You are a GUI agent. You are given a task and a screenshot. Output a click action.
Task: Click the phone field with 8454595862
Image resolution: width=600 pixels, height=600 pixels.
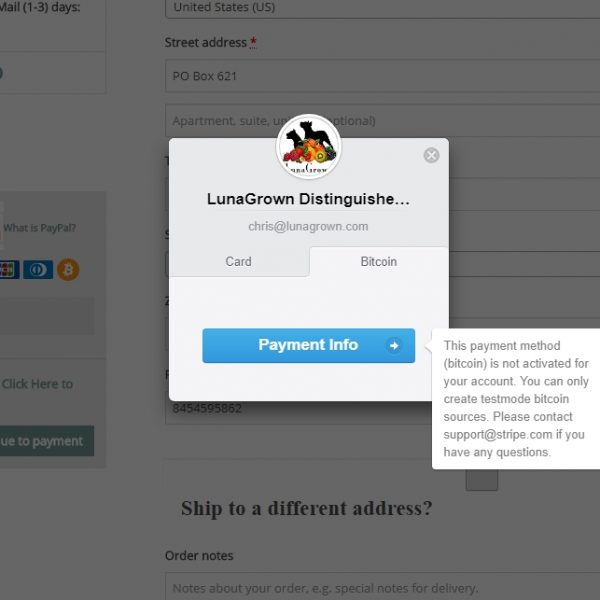coord(298,409)
